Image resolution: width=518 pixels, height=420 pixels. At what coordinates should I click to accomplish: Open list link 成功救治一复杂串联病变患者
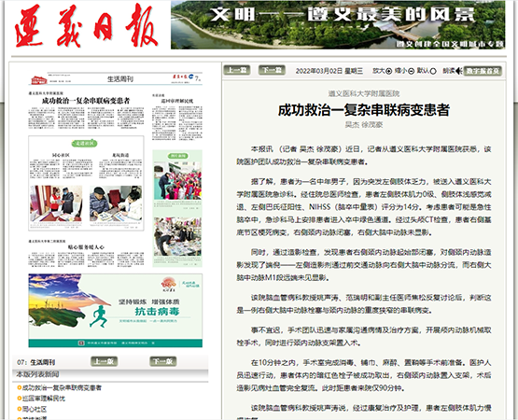click(x=62, y=387)
